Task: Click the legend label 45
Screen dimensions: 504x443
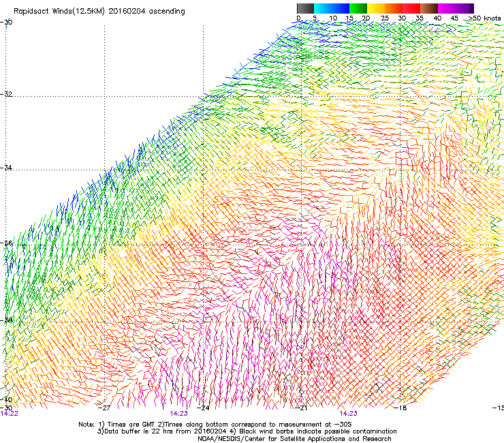Action: pos(454,18)
